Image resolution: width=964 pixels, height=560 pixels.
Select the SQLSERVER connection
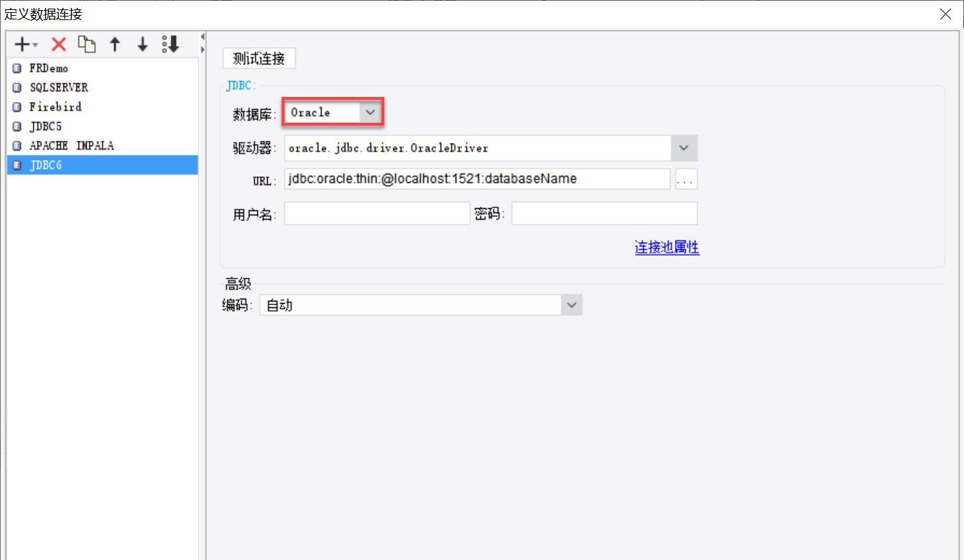tap(103, 88)
